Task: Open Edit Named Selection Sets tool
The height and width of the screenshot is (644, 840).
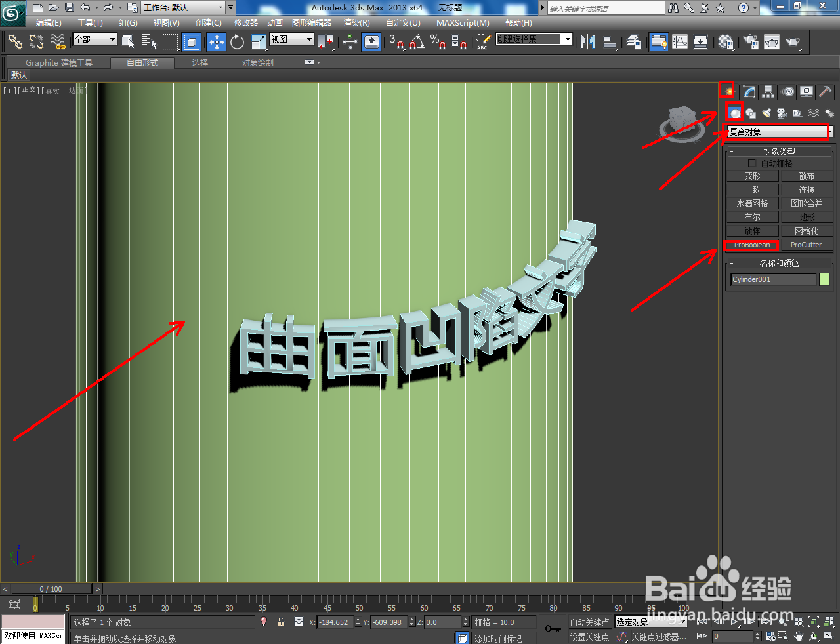Action: pyautogui.click(x=482, y=41)
